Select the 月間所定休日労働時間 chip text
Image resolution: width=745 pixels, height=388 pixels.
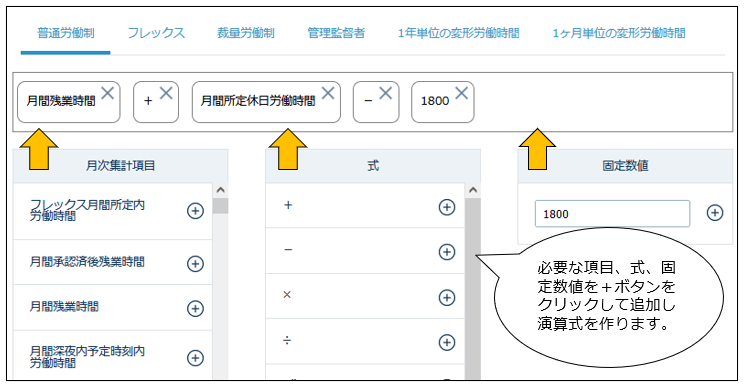click(258, 101)
